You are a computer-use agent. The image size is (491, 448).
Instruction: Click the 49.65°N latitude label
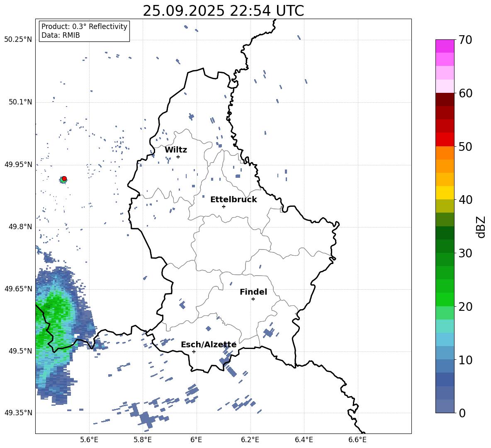tap(18, 289)
